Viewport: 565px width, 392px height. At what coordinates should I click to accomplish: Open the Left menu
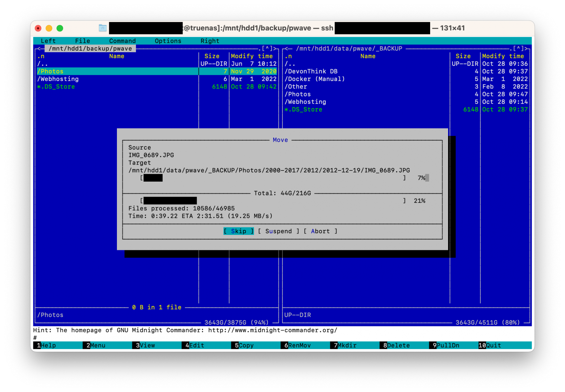coord(48,41)
